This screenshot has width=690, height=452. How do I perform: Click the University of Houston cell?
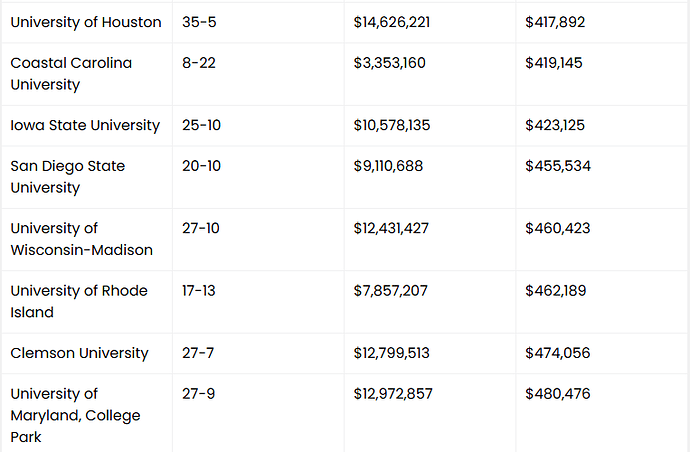(x=86, y=22)
